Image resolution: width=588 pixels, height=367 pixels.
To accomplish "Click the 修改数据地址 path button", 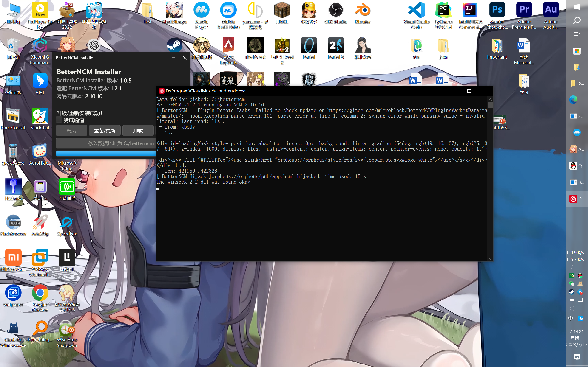I will [x=106, y=143].
